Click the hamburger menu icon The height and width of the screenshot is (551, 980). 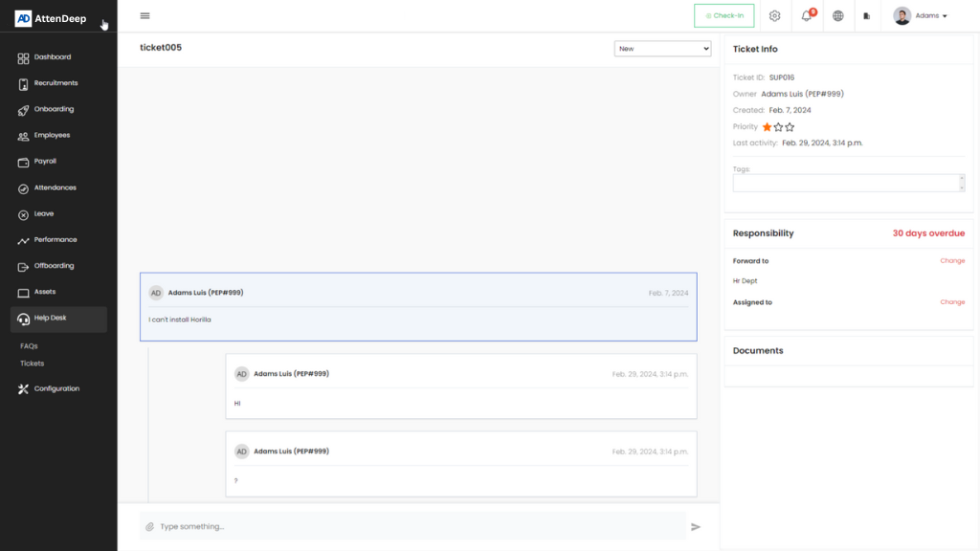point(145,15)
